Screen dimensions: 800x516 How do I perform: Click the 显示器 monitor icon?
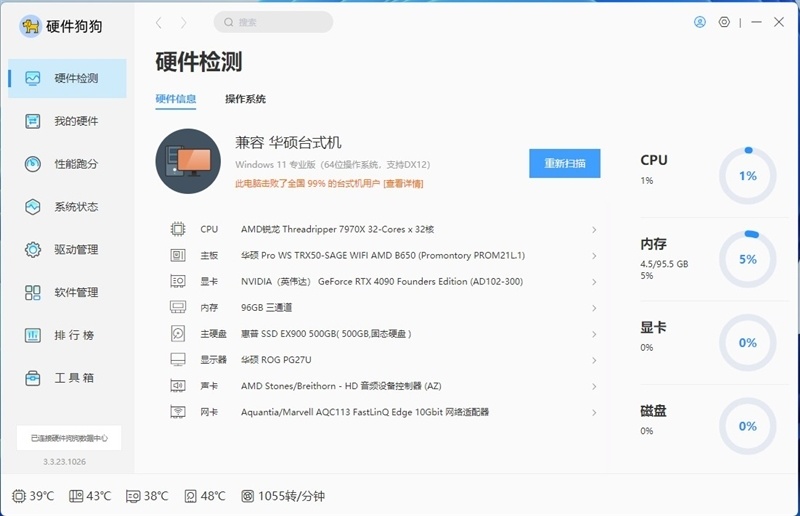[178, 359]
